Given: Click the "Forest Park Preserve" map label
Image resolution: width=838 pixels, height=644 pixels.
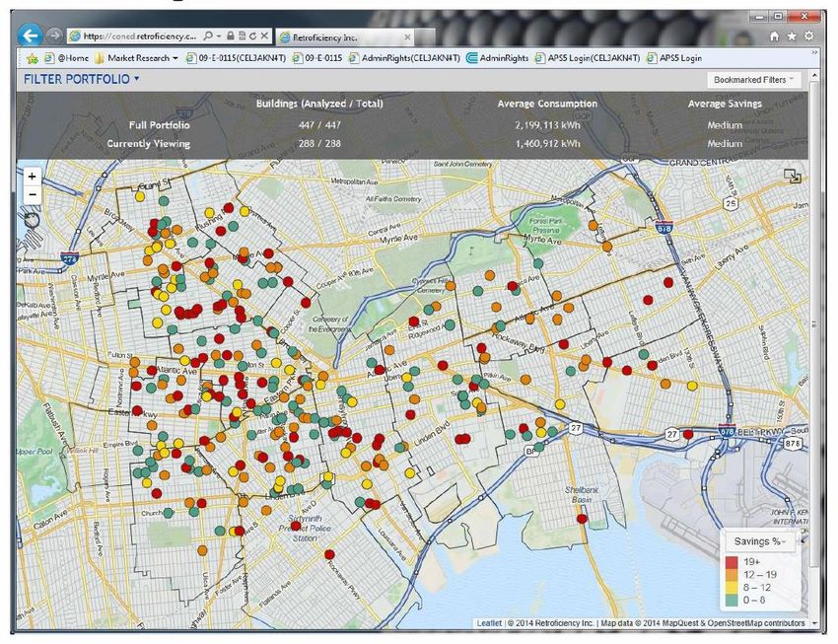Looking at the screenshot, I should click(546, 226).
